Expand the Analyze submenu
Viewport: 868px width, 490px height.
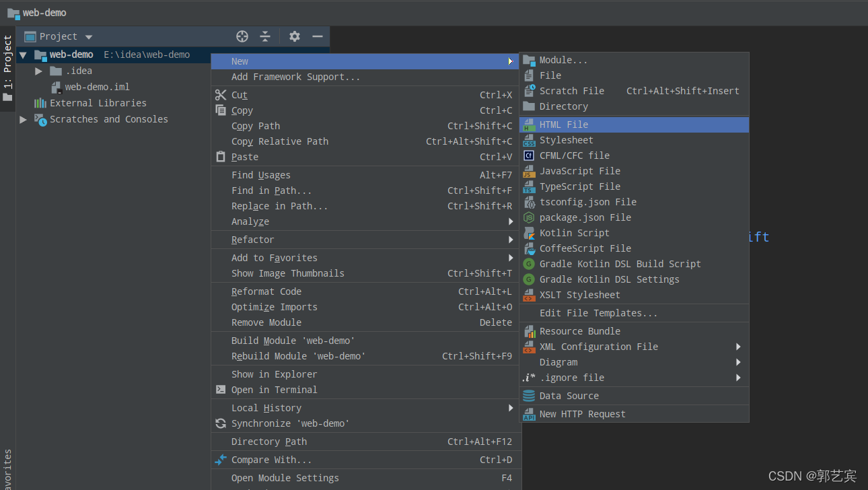point(511,221)
